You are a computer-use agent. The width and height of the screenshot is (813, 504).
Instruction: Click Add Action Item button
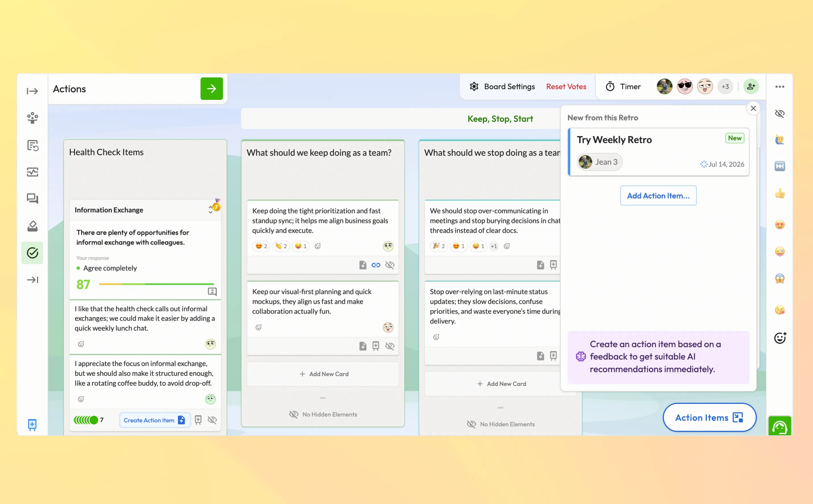click(658, 196)
